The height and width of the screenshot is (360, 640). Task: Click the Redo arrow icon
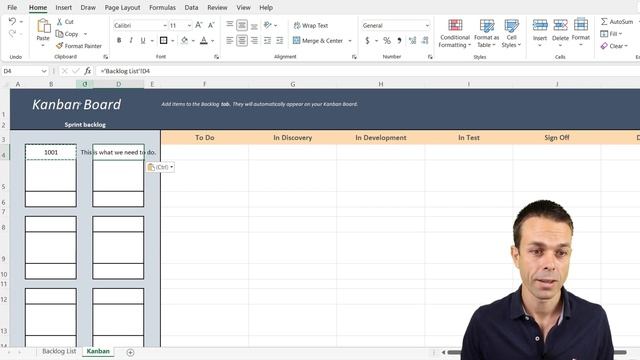point(12,33)
